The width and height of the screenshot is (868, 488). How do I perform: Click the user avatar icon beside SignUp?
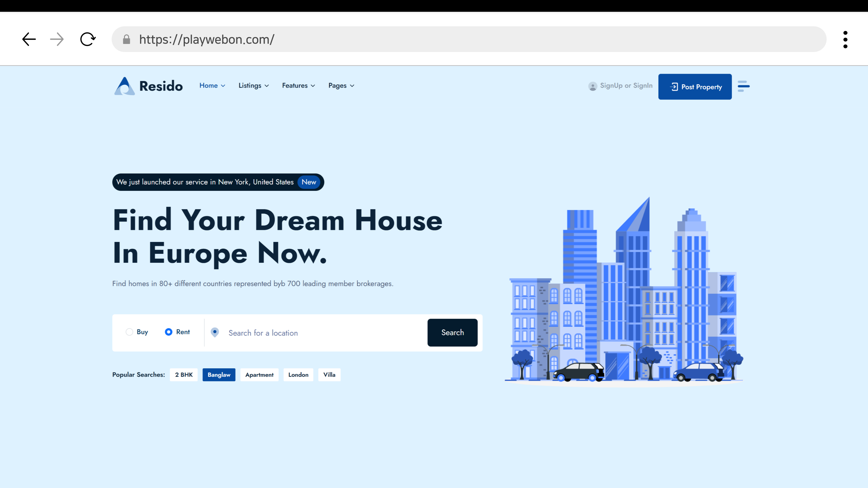tap(593, 86)
